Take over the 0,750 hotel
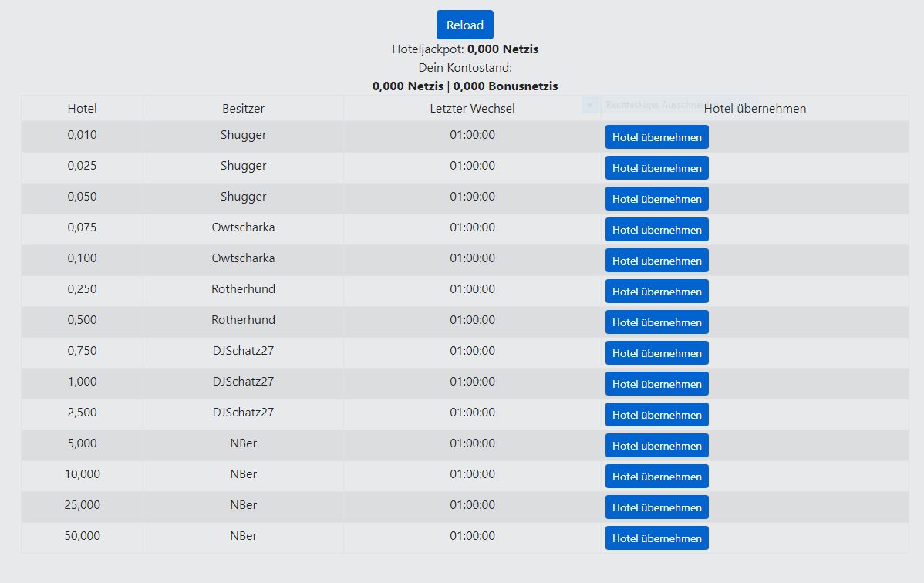This screenshot has height=583, width=924. [656, 353]
